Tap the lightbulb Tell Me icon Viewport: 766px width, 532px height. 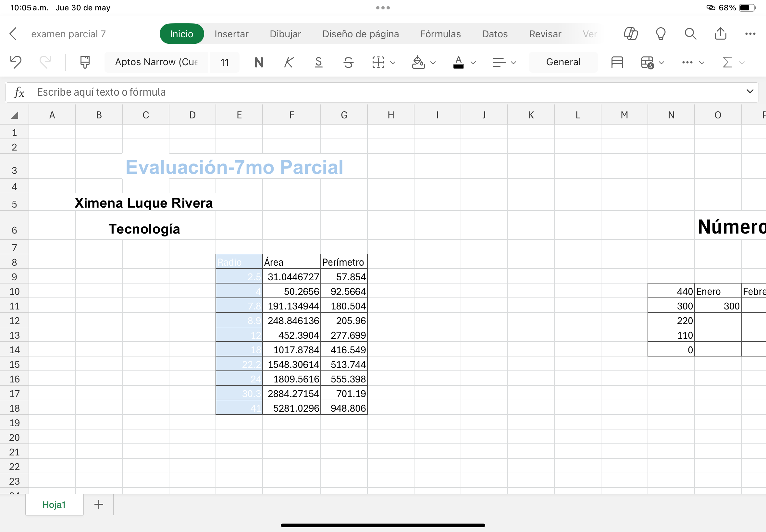point(661,34)
